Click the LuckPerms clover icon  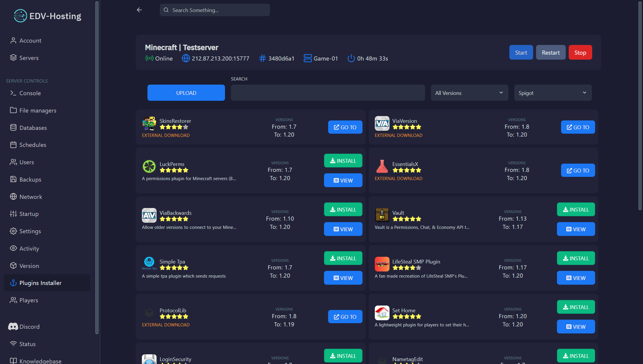tap(149, 167)
